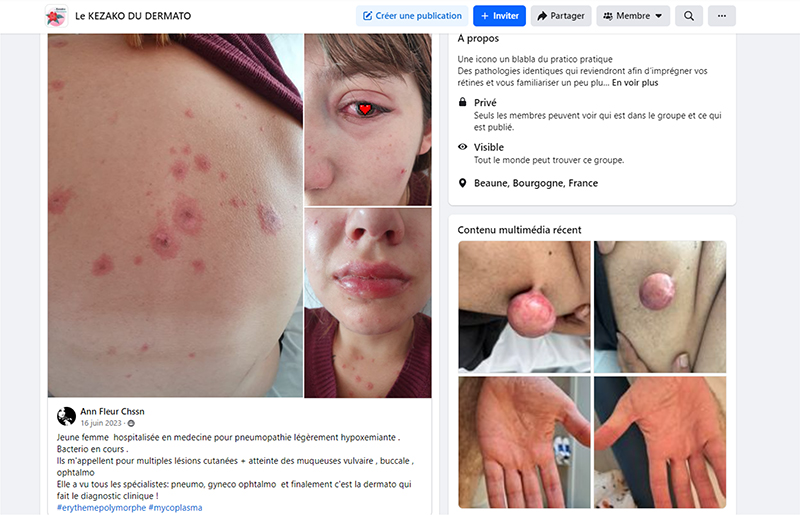
Task: Click Ann Fleur Chssn's profile picture
Action: (66, 416)
